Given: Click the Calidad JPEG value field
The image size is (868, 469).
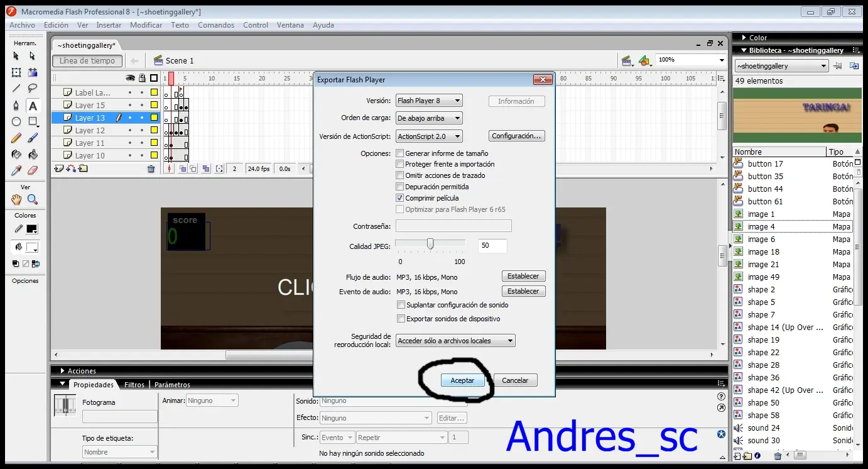Looking at the screenshot, I should point(492,246).
